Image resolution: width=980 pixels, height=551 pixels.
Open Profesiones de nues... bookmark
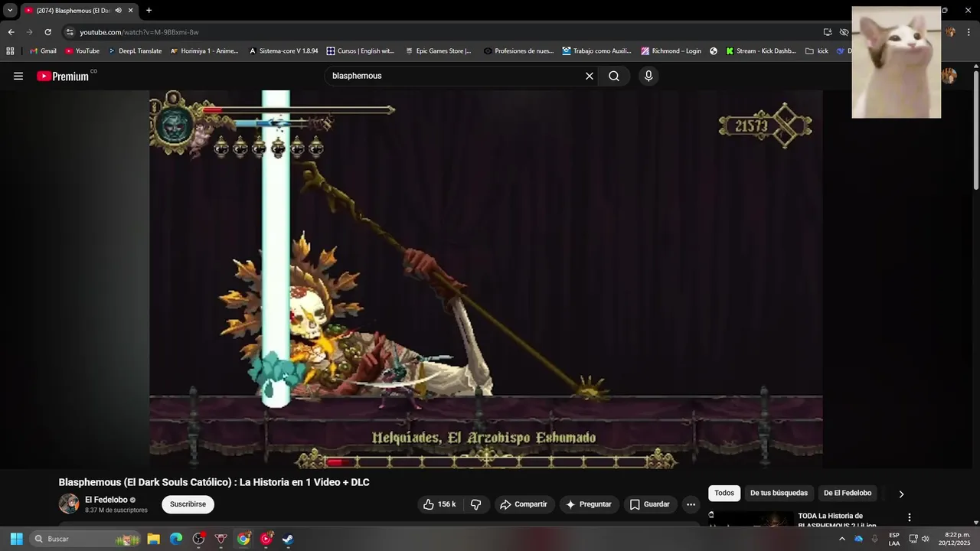click(x=518, y=51)
